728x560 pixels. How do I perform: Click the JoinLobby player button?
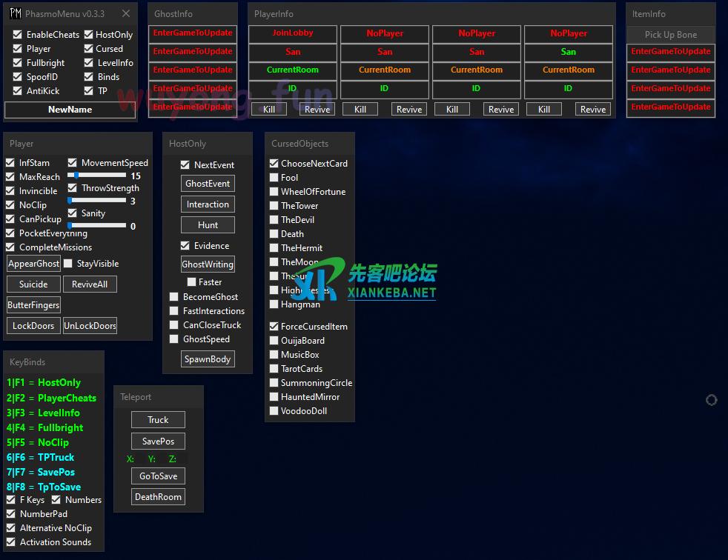point(293,33)
